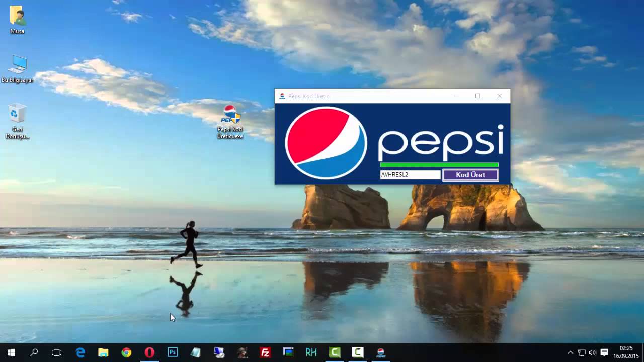Select the Musa user folder desktop icon
The image size is (644, 362).
[18, 20]
